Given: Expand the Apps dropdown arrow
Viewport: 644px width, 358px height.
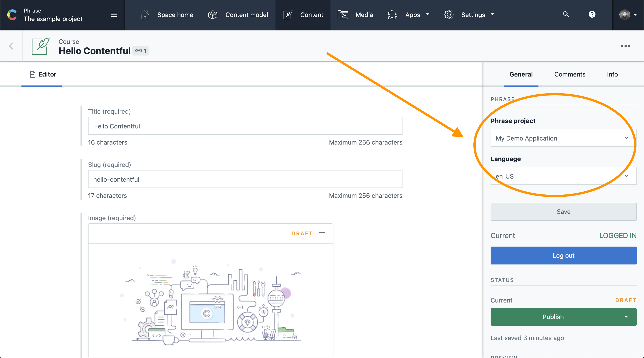Looking at the screenshot, I should pyautogui.click(x=428, y=14).
